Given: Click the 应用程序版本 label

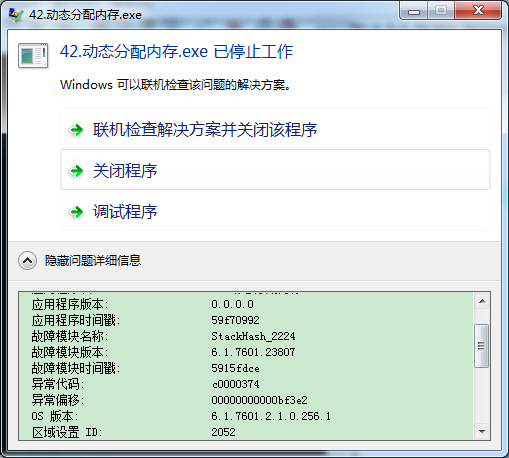Looking at the screenshot, I should point(70,304).
